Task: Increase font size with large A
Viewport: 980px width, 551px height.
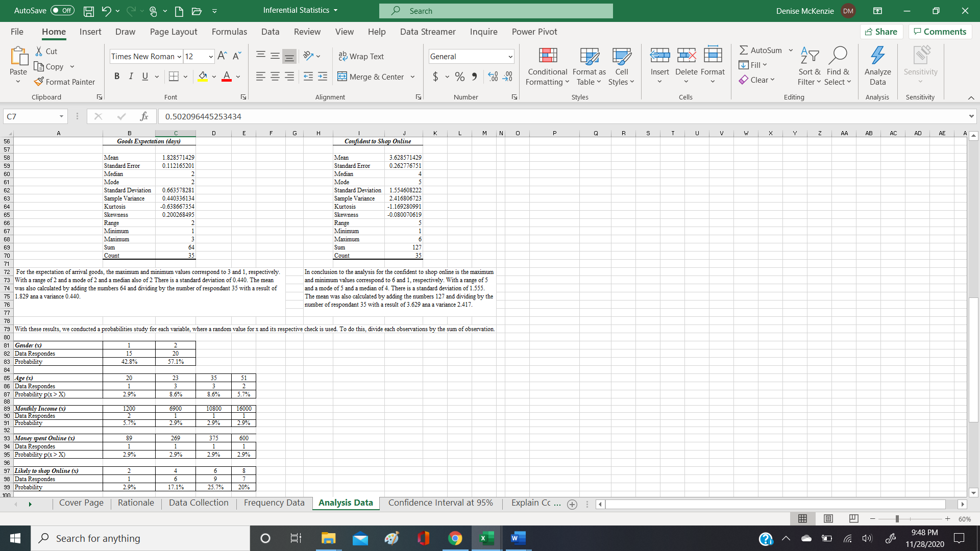Action: tap(222, 56)
